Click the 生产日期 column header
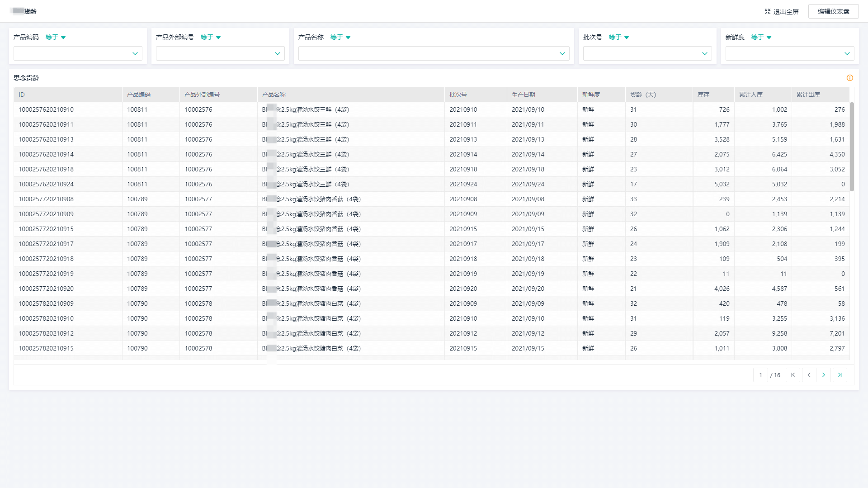Viewport: 868px width, 488px height. [x=523, y=95]
